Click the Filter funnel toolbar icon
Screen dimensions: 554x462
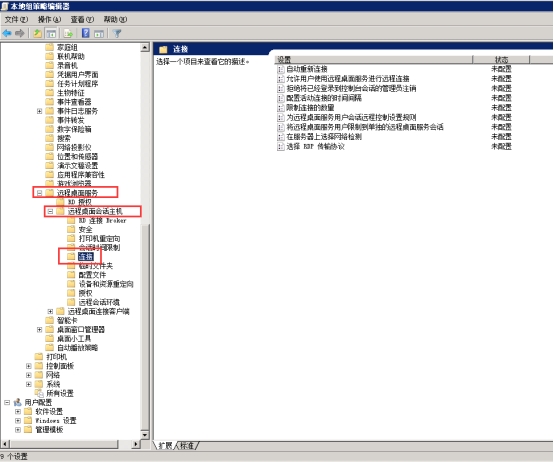pyautogui.click(x=117, y=34)
